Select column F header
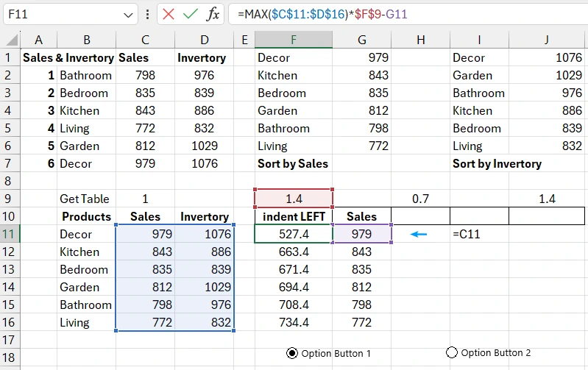Screen dimensions: 588x370 [294, 40]
